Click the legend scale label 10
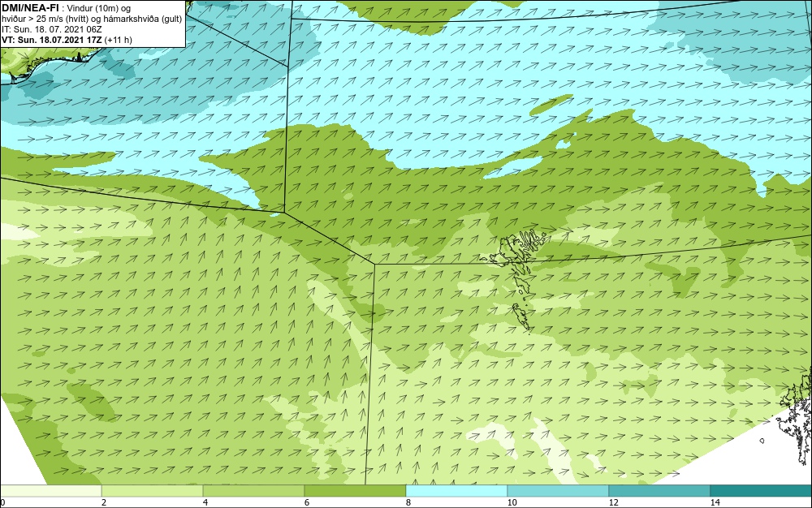Viewport: 812px width, 508px height. (x=512, y=502)
